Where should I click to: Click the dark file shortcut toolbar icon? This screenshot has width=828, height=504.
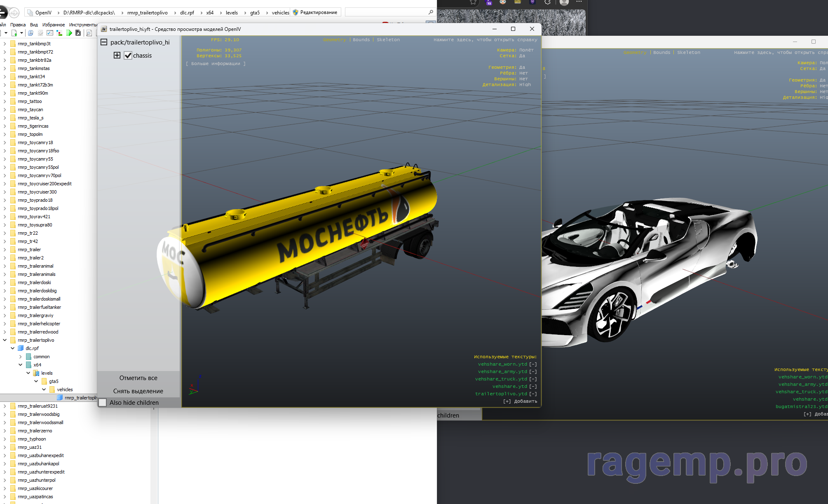(78, 33)
